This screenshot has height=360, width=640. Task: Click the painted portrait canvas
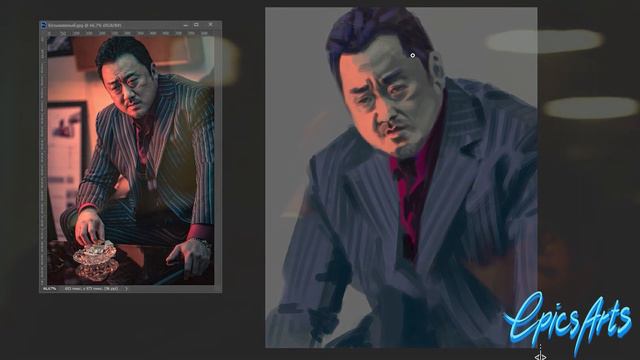401,178
